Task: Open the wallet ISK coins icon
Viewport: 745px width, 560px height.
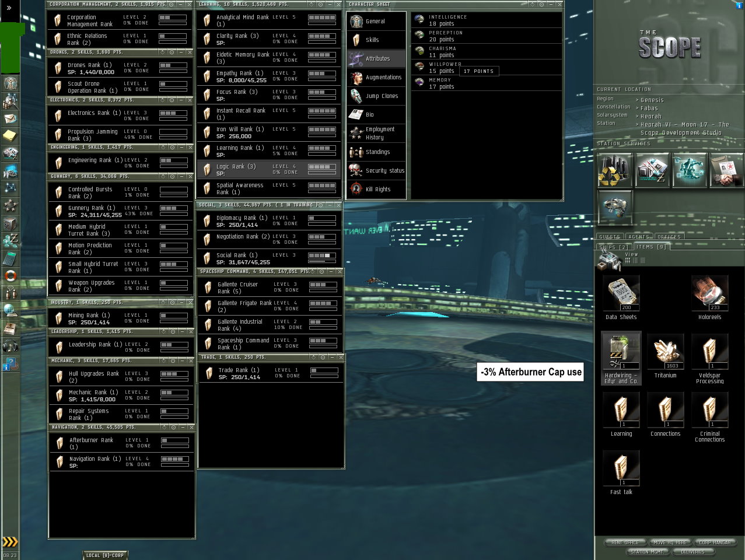Action: (x=10, y=241)
